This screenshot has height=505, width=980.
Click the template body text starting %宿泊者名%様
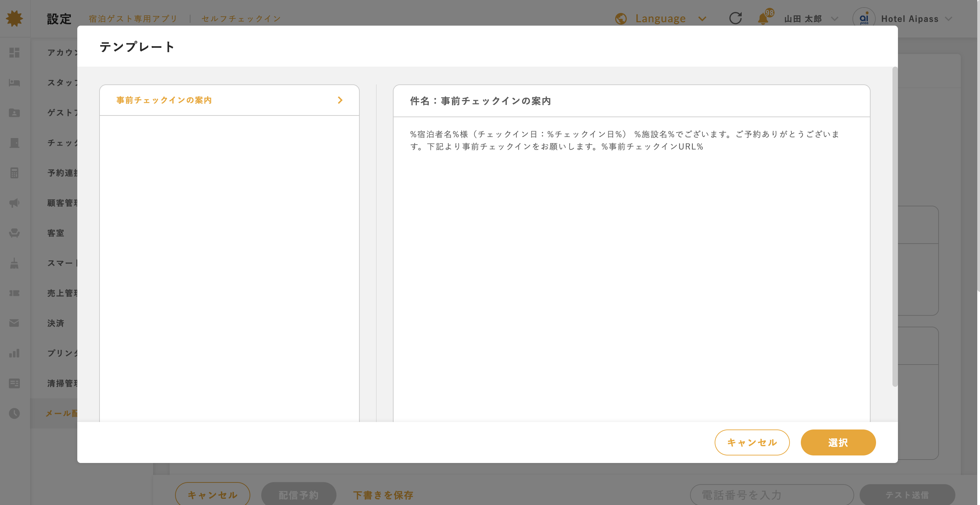624,140
